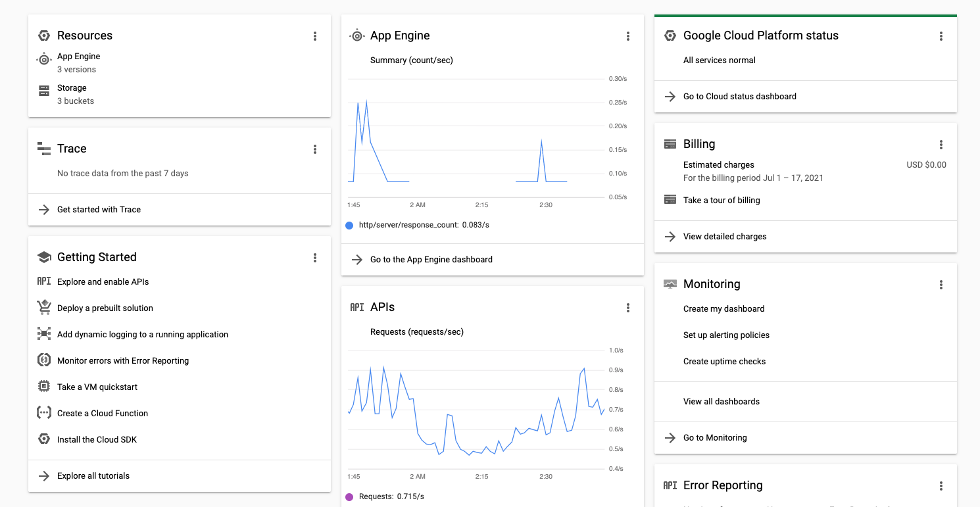This screenshot has height=507, width=980.
Task: Click arrow icon beside Go to Monitoring
Action: point(670,438)
